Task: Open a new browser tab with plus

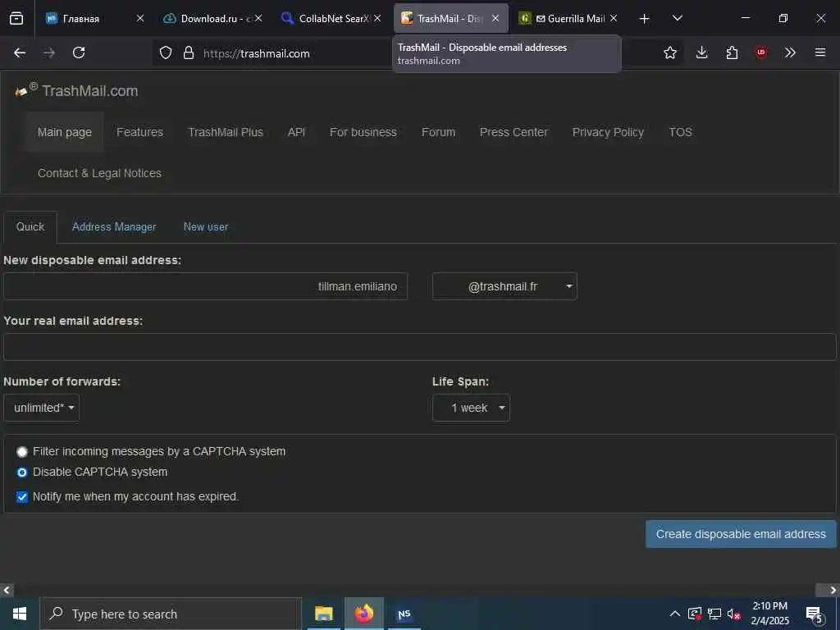Action: [x=645, y=19]
